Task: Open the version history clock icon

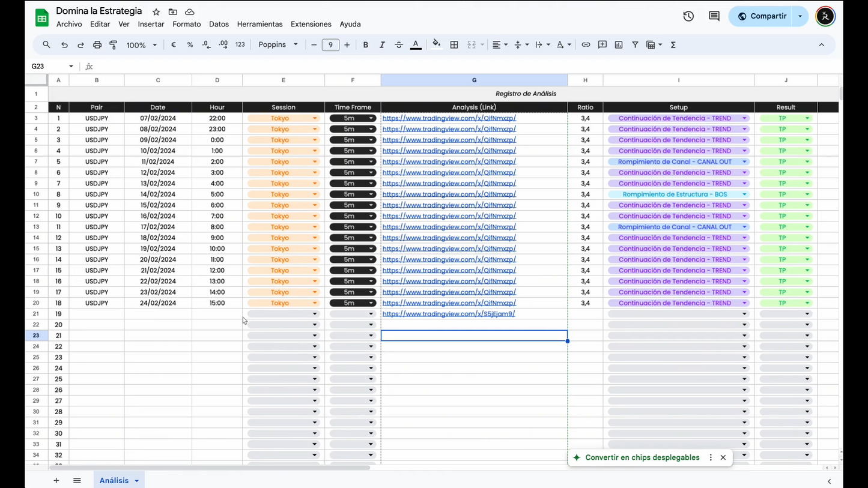Action: tap(688, 16)
